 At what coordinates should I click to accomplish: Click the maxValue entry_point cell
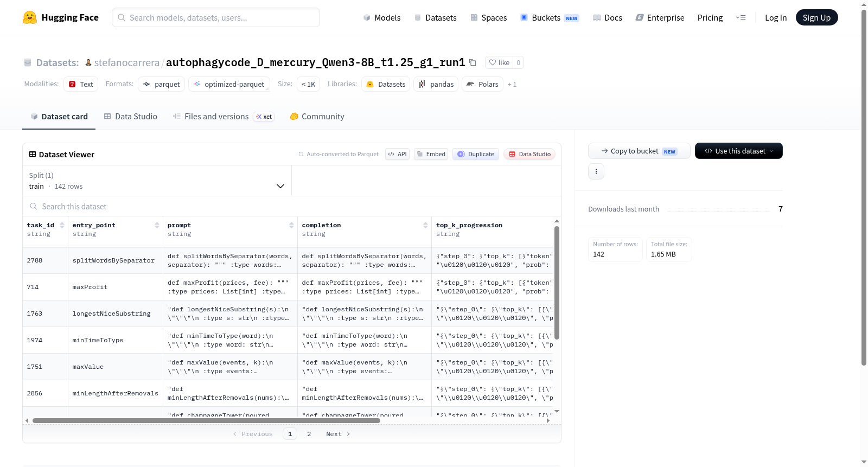pos(116,367)
